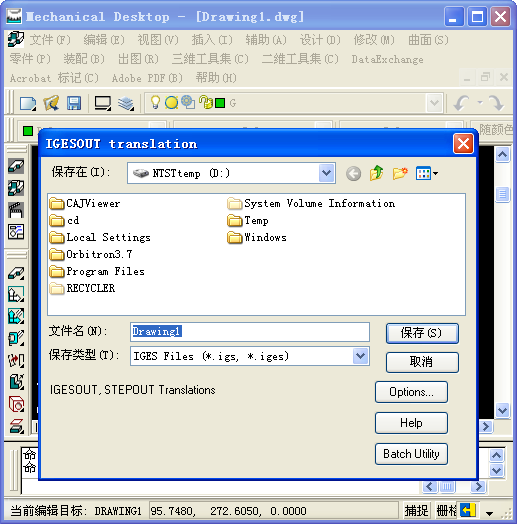
Task: Select the Orbitron3.7 folder
Action: [x=91, y=254]
